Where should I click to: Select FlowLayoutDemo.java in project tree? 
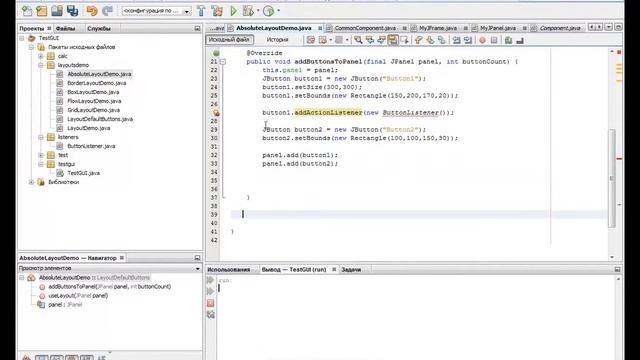[x=94, y=101]
